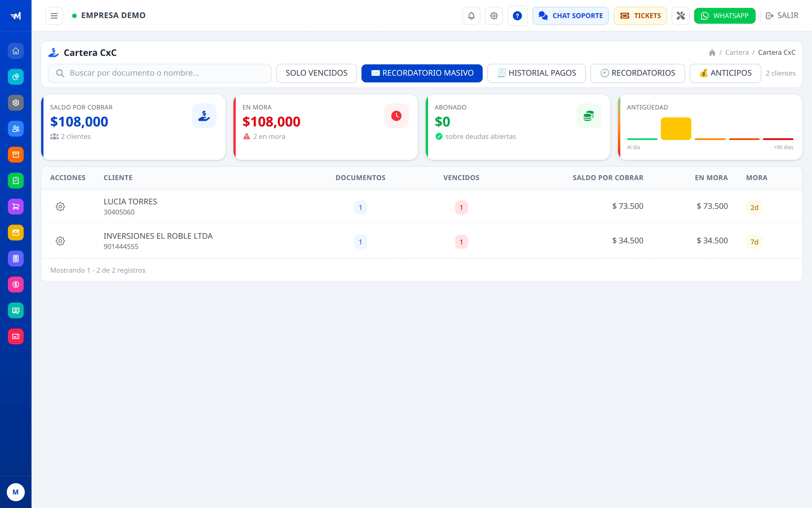The height and width of the screenshot is (508, 812).
Task: Open the home icon in the sidebar
Action: pyautogui.click(x=16, y=51)
